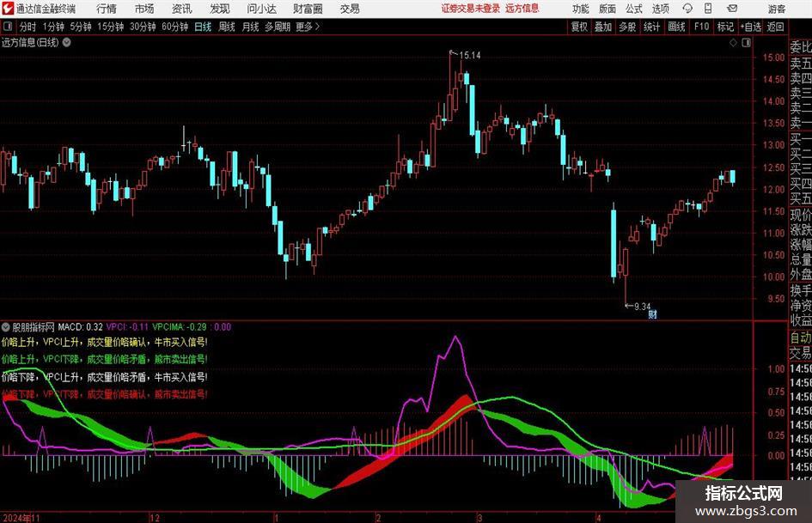The width and height of the screenshot is (812, 523).
Task: Open the 问小达 menu
Action: [261, 9]
